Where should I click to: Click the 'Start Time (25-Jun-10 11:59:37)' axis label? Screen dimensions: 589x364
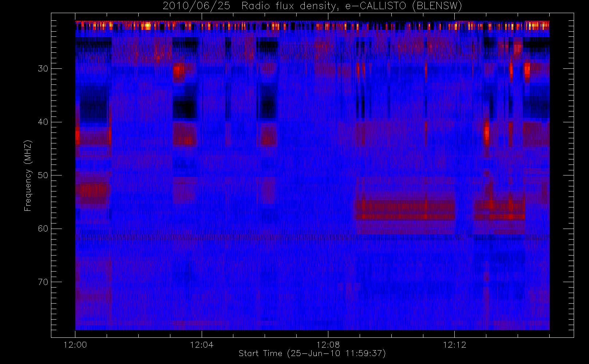312,353
